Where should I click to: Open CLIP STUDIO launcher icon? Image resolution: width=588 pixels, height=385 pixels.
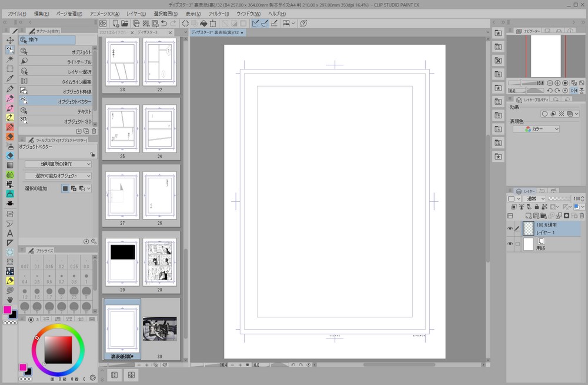[103, 24]
